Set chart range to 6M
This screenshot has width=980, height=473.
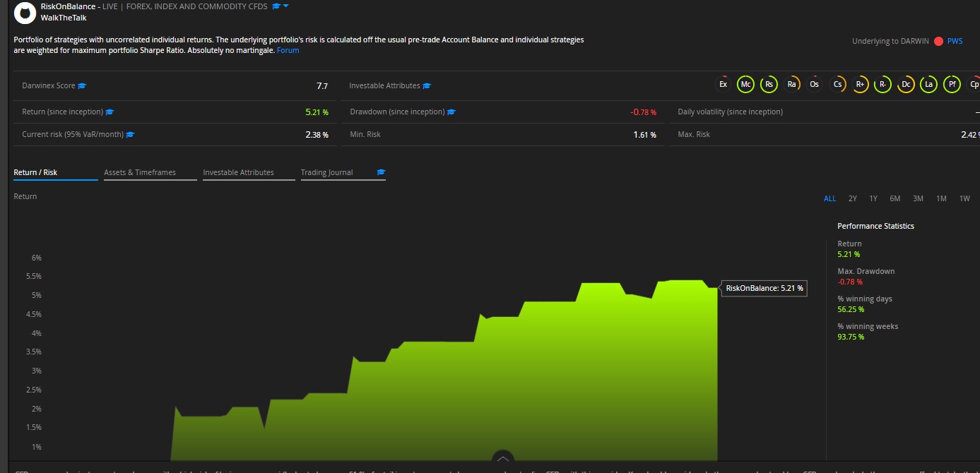pos(895,198)
